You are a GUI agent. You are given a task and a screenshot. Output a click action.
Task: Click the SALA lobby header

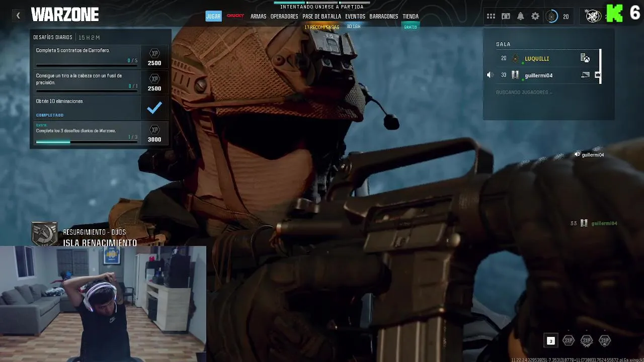pos(503,44)
